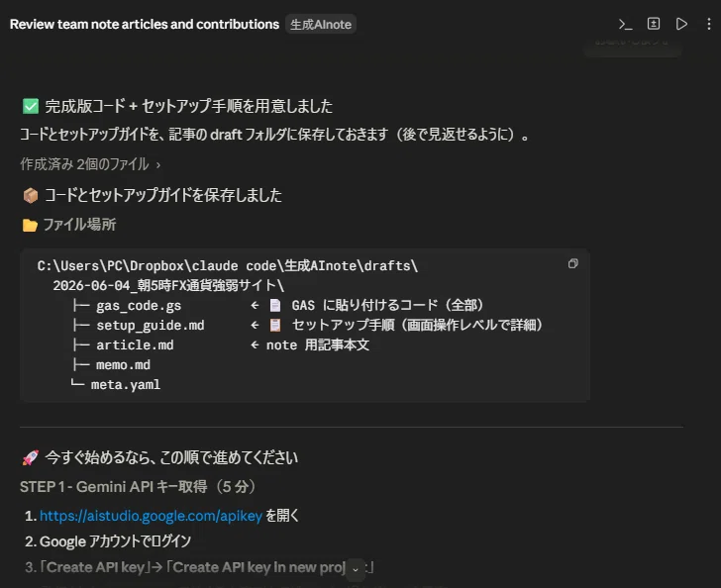Open the terminal icon in header

625,24
